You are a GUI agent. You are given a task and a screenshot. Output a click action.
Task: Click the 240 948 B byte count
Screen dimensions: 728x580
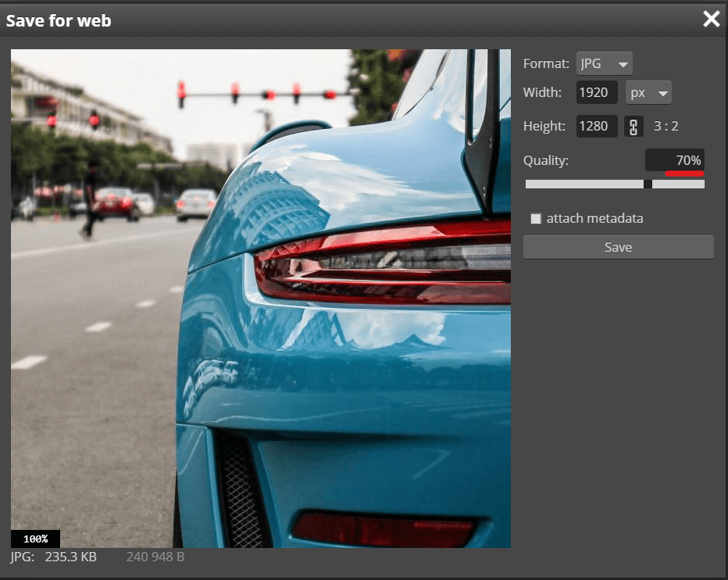tap(155, 557)
